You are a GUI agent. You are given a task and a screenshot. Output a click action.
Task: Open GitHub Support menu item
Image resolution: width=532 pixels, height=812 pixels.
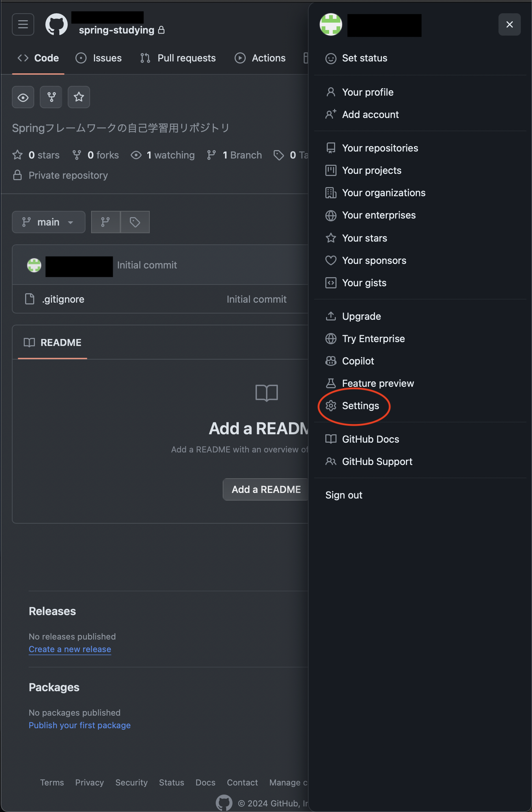pyautogui.click(x=420, y=462)
